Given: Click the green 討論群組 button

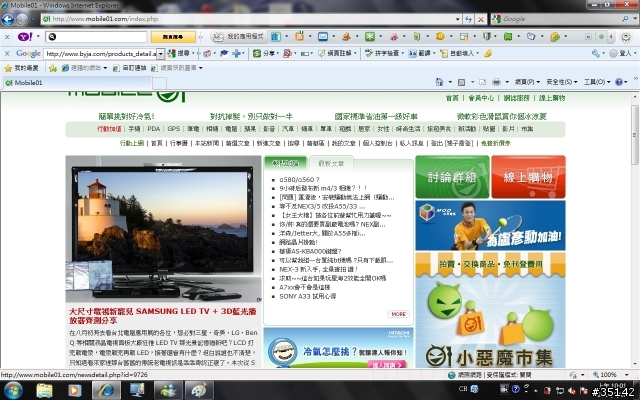Looking at the screenshot, I should tap(452, 177).
